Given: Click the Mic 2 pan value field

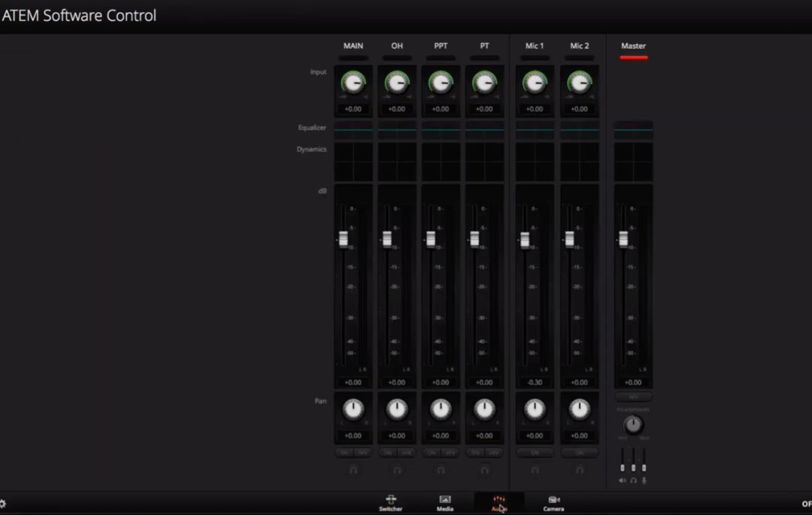Looking at the screenshot, I should [x=580, y=436].
